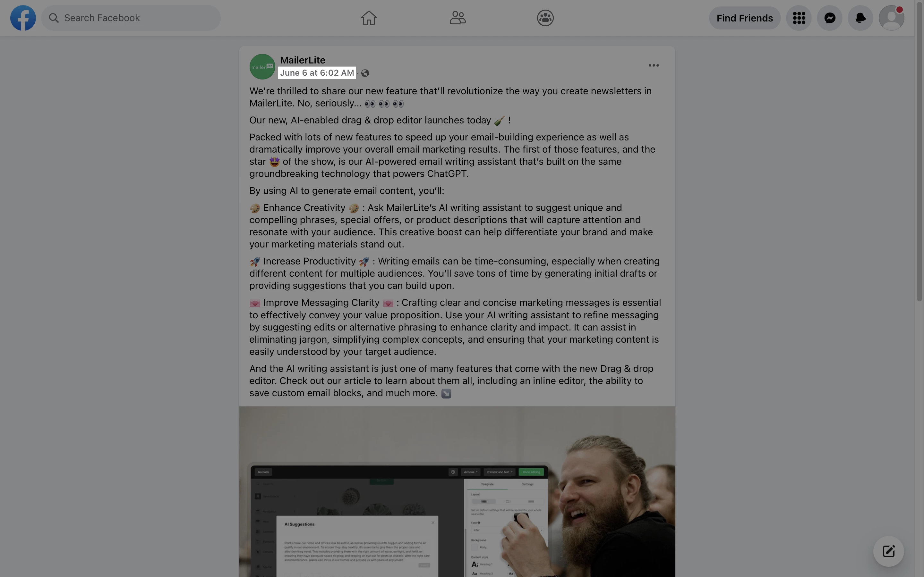The width and height of the screenshot is (924, 577).
Task: Open the notifications bell
Action: (860, 18)
